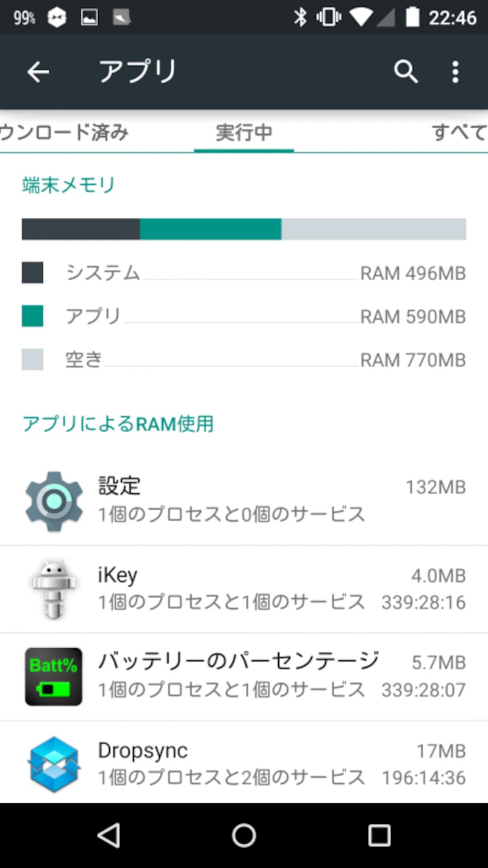Image resolution: width=488 pixels, height=868 pixels.
Task: Tap the teal アプリ color swatch
Action: [x=32, y=316]
